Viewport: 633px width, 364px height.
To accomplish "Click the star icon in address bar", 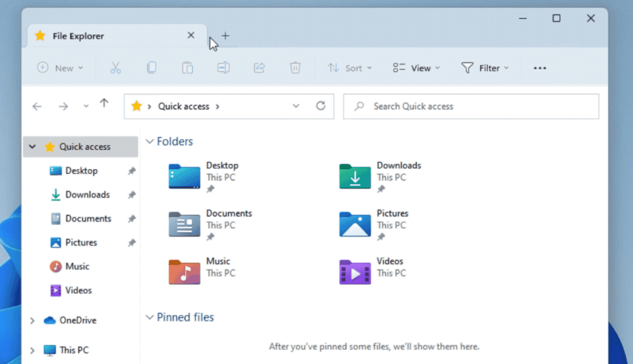I will [x=137, y=106].
